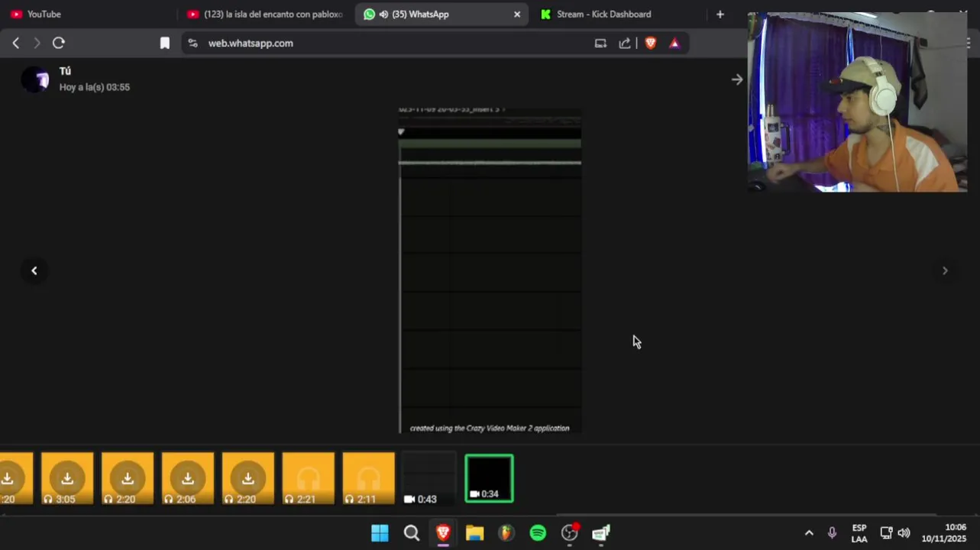The image size is (980, 550).
Task: Go back with the browser back arrow
Action: pos(16,44)
